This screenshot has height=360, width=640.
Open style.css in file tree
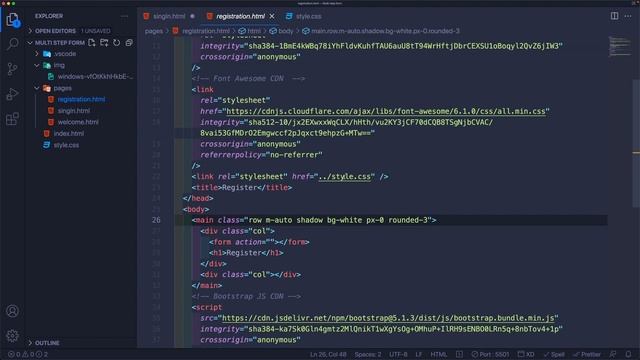tap(66, 145)
